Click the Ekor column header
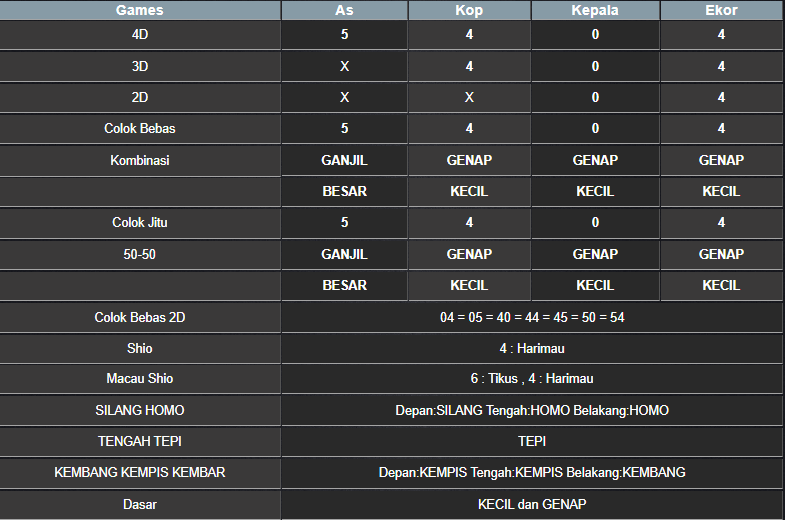 coord(721,10)
